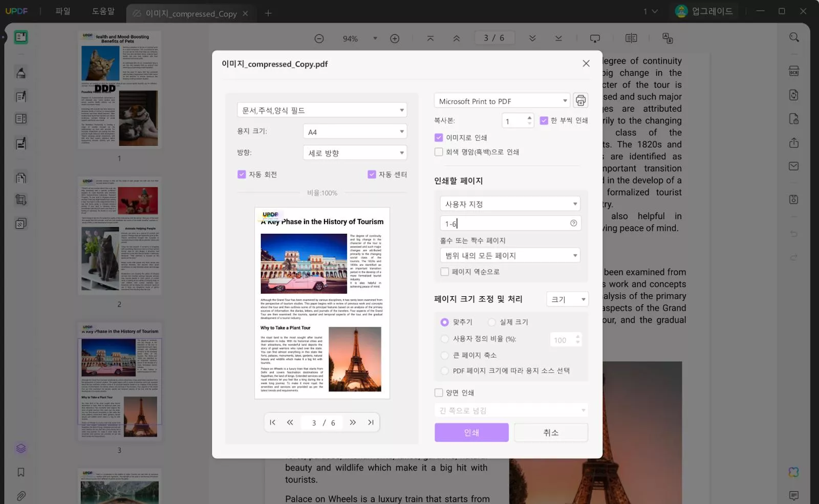Open Search from the right sidebar
This screenshot has width=819, height=504.
tap(794, 37)
